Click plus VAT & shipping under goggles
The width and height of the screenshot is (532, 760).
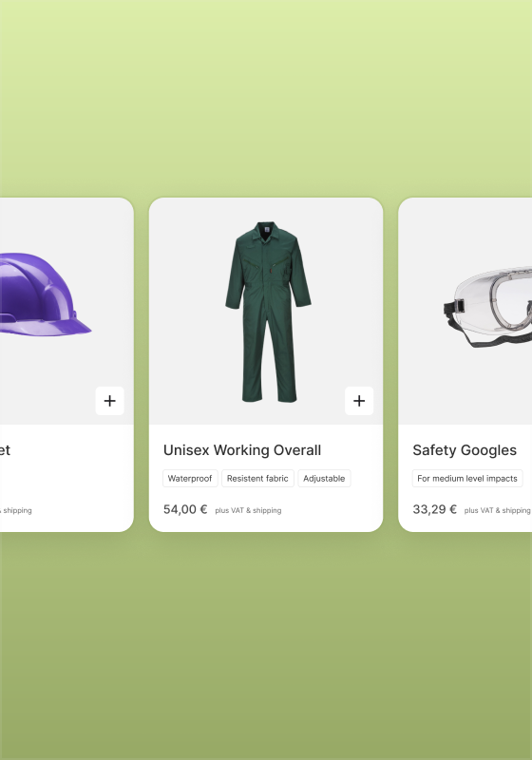click(498, 510)
